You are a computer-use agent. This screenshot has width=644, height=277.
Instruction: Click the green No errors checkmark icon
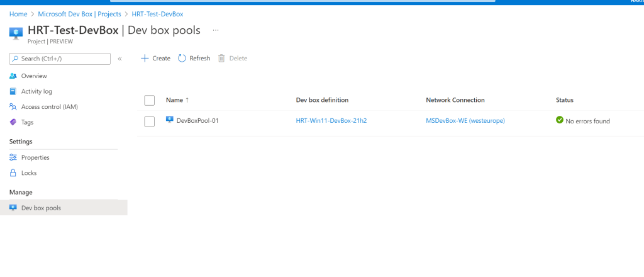559,120
